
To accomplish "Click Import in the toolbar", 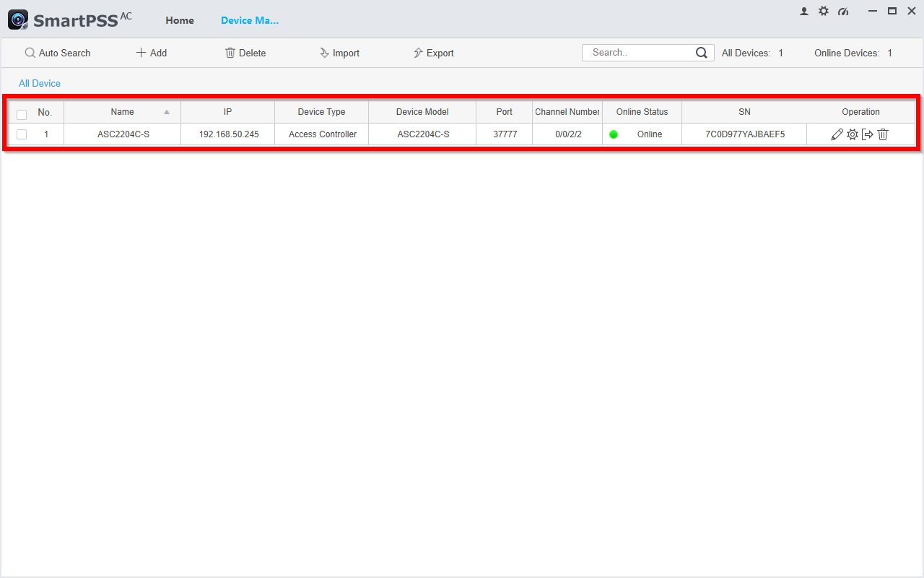I will click(x=339, y=53).
